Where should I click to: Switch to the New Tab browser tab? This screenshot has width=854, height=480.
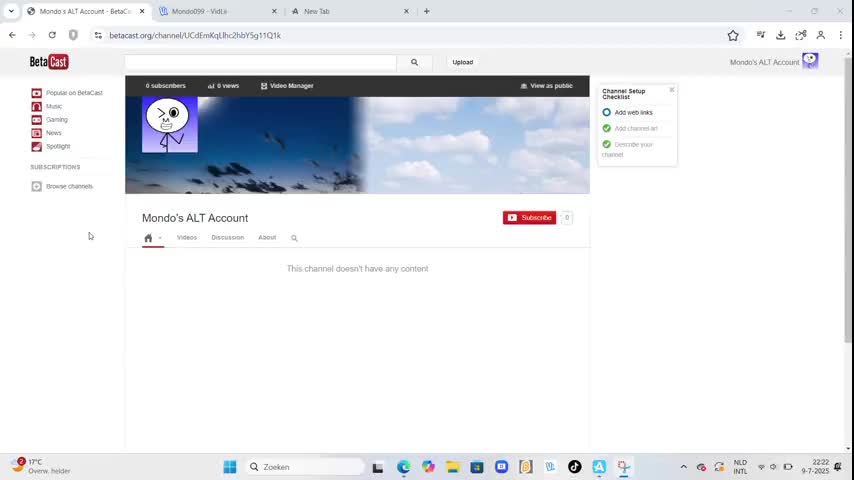[349, 11]
